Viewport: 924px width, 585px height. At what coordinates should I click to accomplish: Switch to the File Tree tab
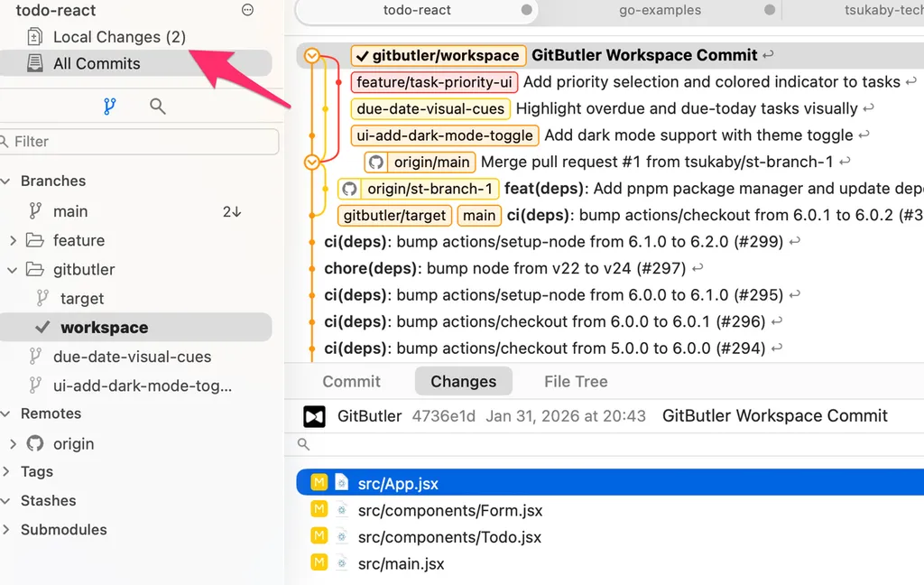pos(576,382)
